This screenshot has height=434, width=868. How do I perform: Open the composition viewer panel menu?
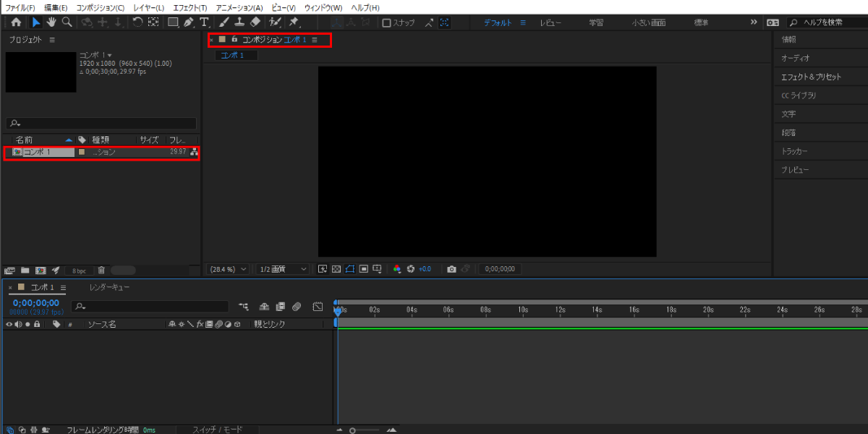(x=315, y=40)
